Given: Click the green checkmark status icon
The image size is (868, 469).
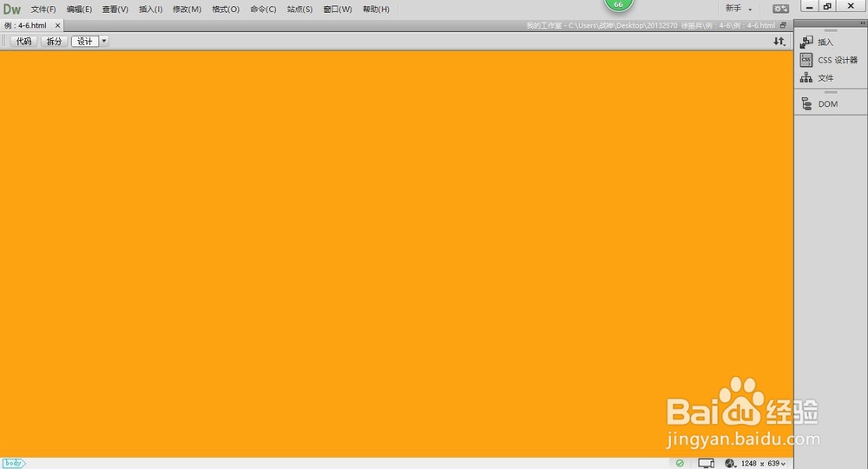Looking at the screenshot, I should [x=680, y=463].
